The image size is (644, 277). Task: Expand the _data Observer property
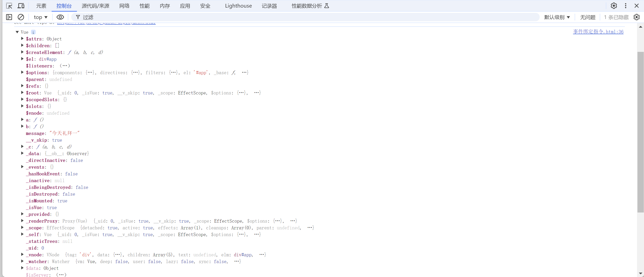point(22,153)
